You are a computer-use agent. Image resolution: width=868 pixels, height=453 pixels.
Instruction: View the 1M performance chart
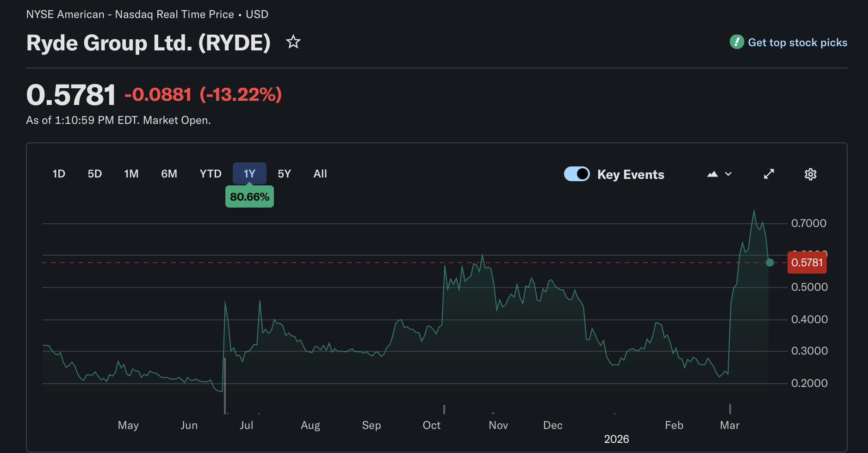click(x=131, y=173)
